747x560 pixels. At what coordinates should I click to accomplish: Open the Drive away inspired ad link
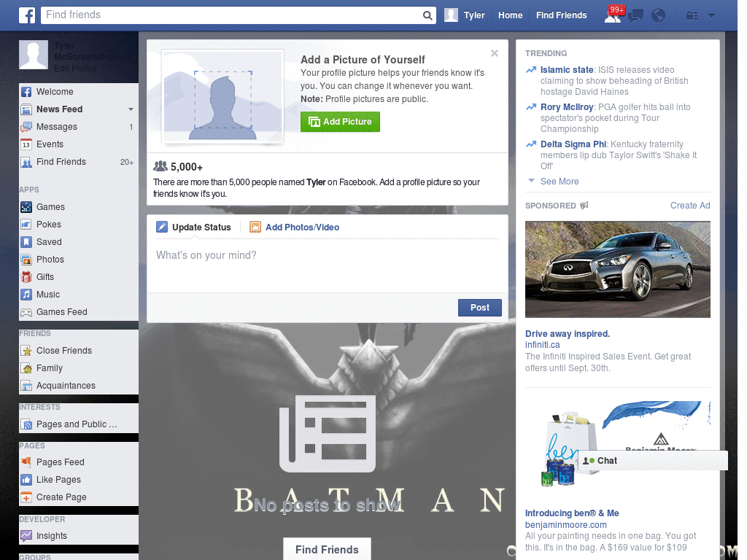(x=568, y=334)
